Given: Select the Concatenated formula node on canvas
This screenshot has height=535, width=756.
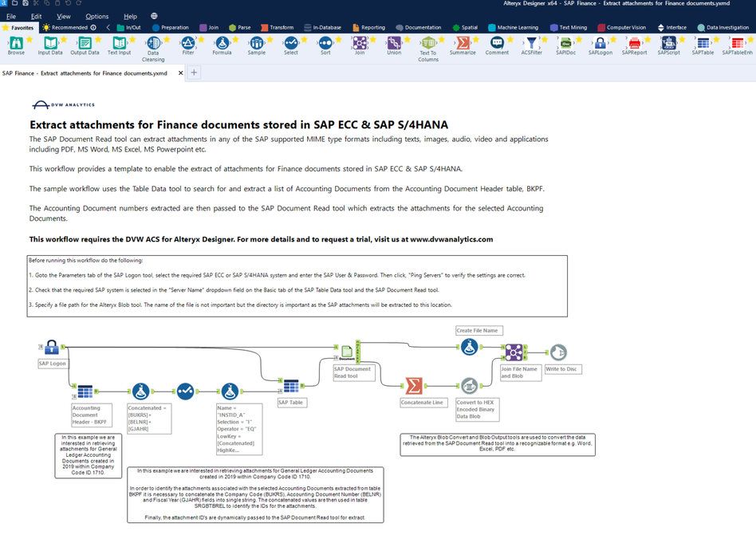Looking at the screenshot, I should pyautogui.click(x=141, y=391).
